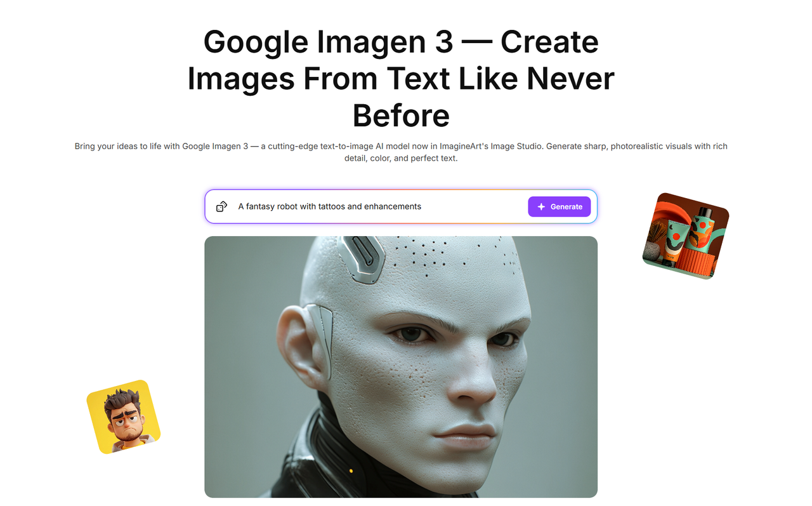Click the 'Bring your ideas to life' description

click(401, 152)
